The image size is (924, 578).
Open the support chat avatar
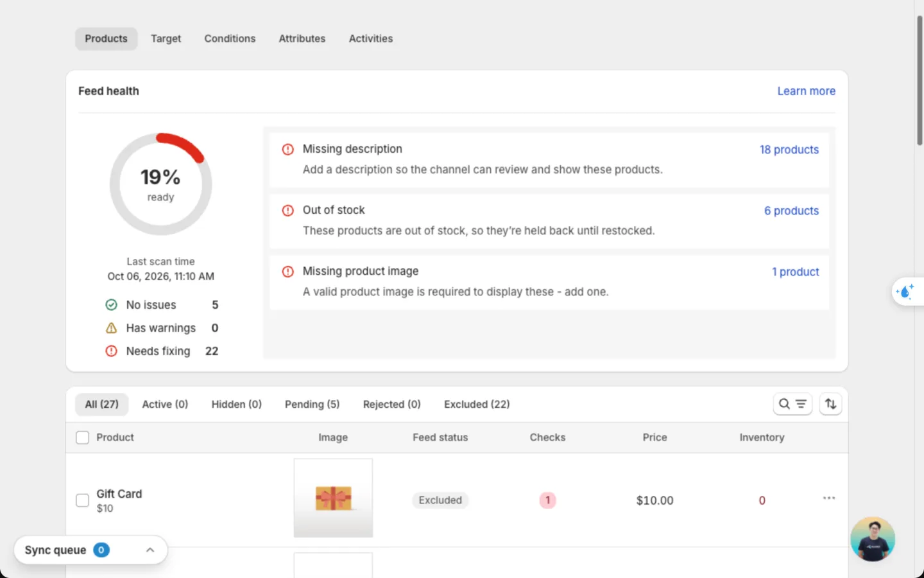tap(873, 539)
